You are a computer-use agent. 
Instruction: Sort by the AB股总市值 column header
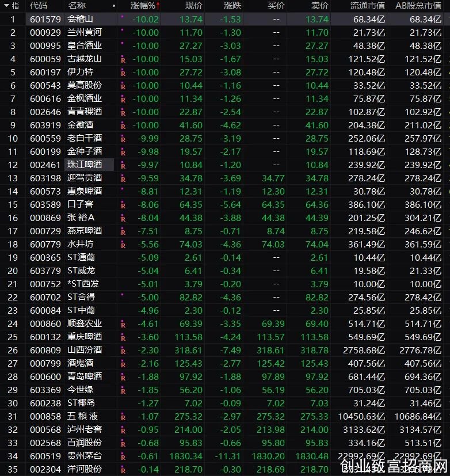click(x=418, y=5)
